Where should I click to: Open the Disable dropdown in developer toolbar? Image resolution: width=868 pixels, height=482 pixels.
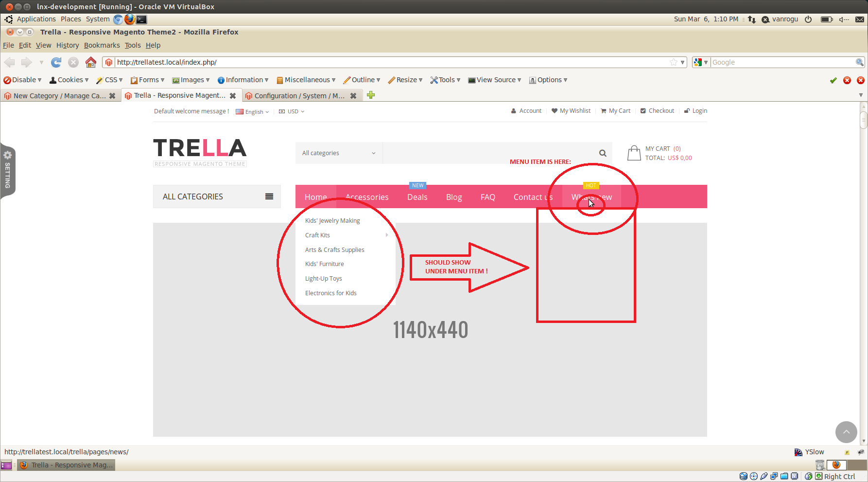coord(22,80)
